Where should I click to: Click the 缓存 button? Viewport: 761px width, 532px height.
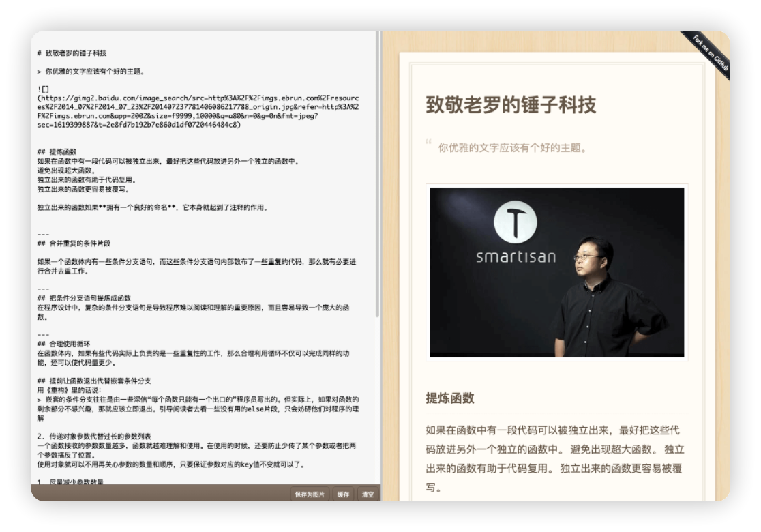point(343,494)
